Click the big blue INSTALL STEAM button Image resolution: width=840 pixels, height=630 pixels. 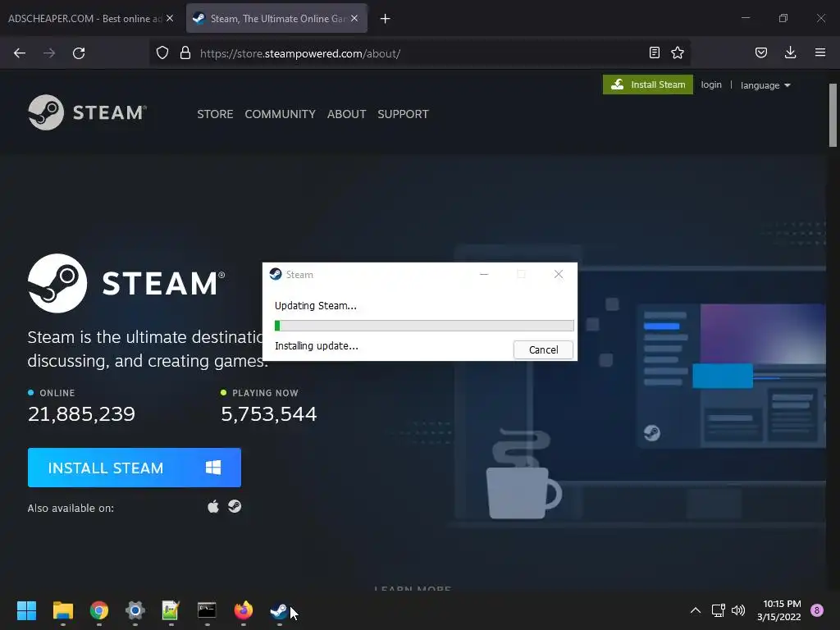point(135,468)
